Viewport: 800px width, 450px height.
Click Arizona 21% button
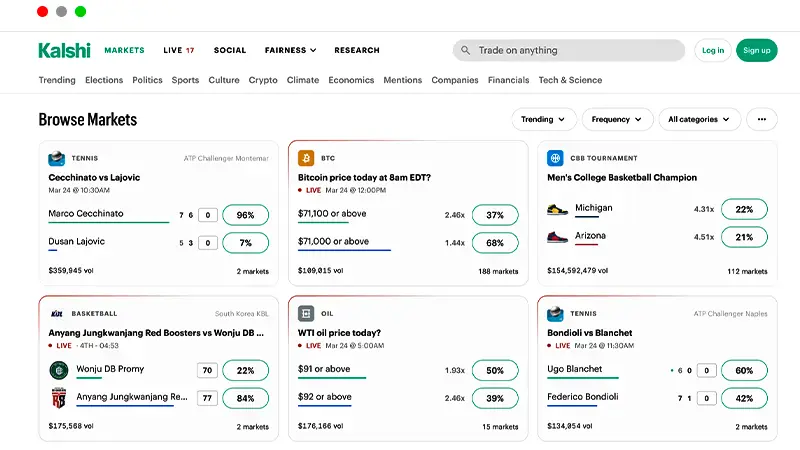click(744, 237)
